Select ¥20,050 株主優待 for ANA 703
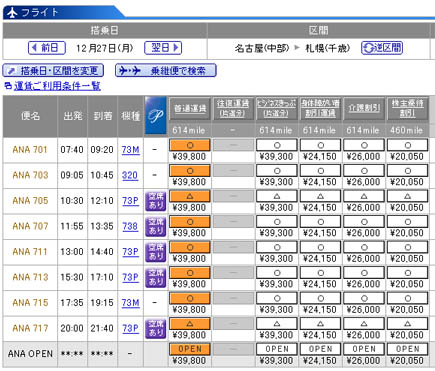The width and height of the screenshot is (435, 371). point(407,171)
